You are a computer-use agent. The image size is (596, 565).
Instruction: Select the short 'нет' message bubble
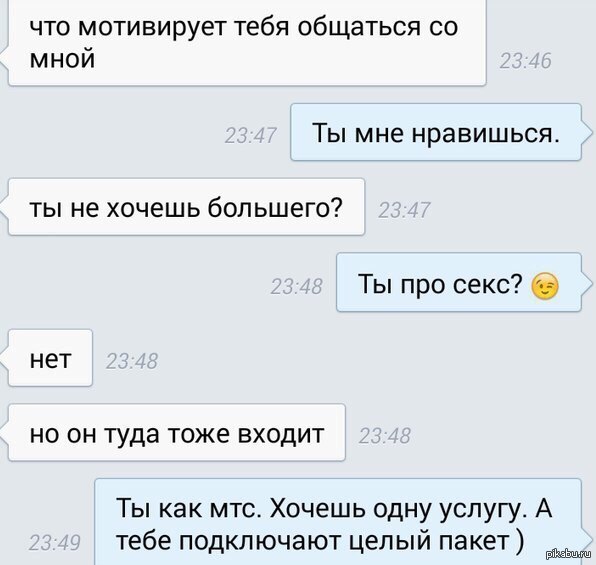point(50,358)
